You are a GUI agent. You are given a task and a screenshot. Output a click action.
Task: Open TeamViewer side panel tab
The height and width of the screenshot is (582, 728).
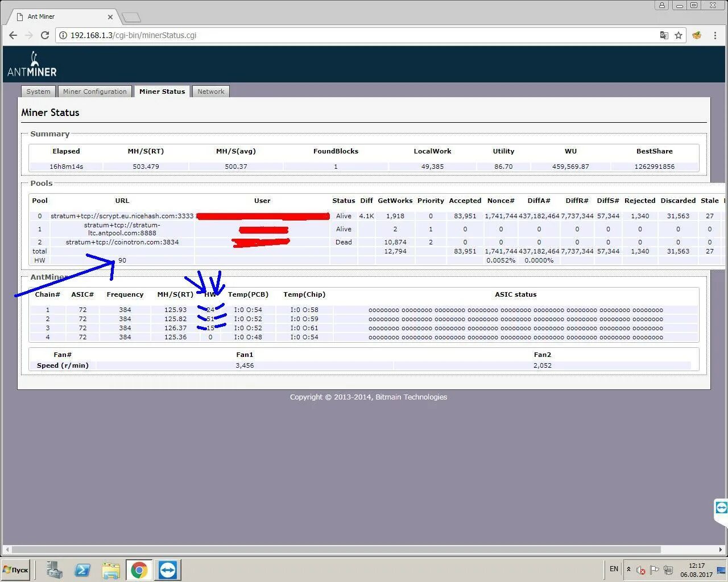click(x=721, y=508)
